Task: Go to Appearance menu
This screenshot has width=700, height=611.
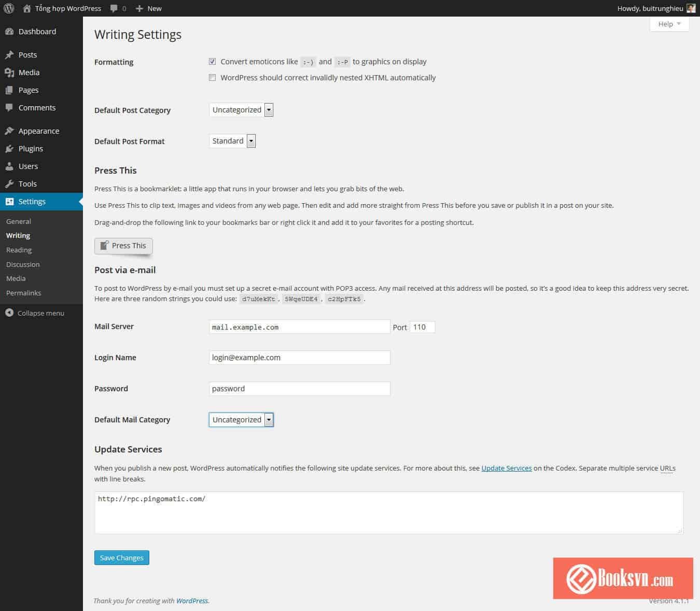Action: tap(41, 131)
